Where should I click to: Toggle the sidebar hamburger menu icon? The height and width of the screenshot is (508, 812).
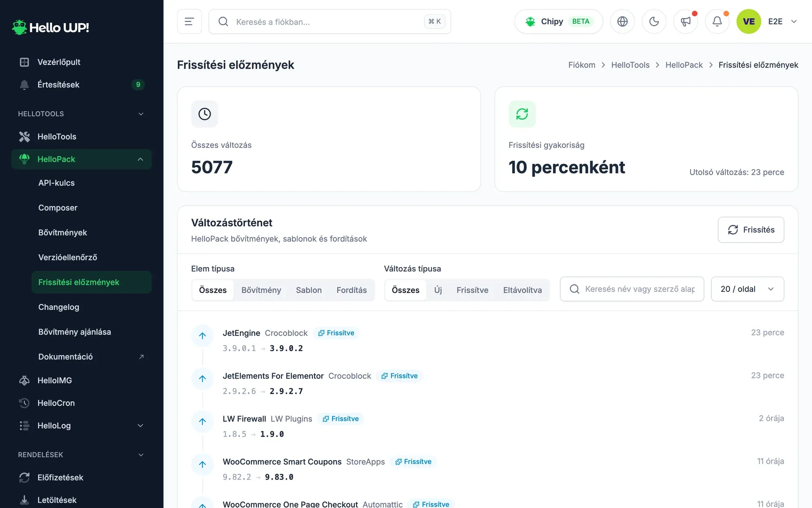click(189, 22)
